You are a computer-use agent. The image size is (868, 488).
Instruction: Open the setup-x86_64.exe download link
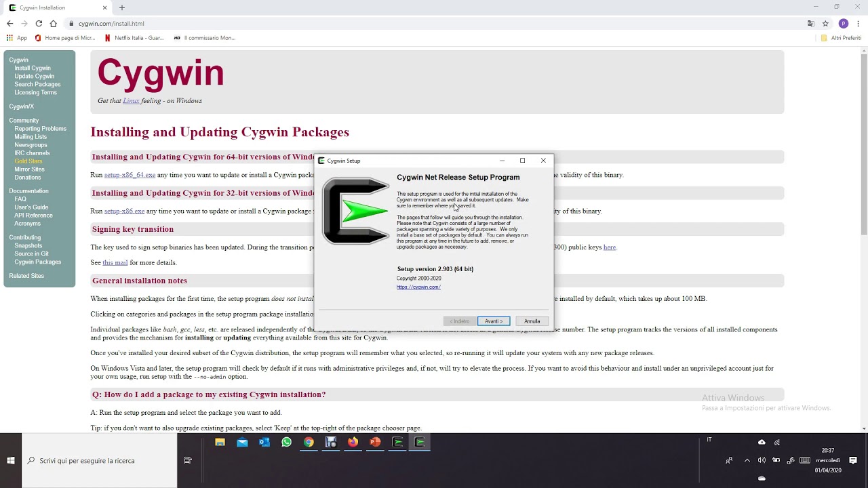click(130, 175)
